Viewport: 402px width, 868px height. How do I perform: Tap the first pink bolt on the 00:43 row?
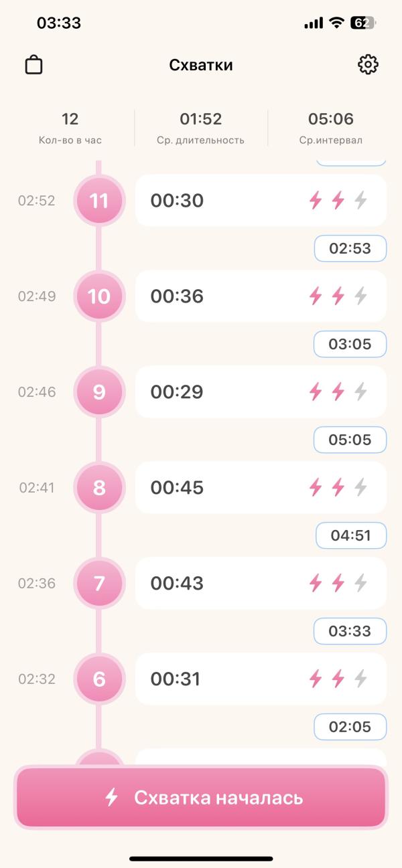(316, 583)
